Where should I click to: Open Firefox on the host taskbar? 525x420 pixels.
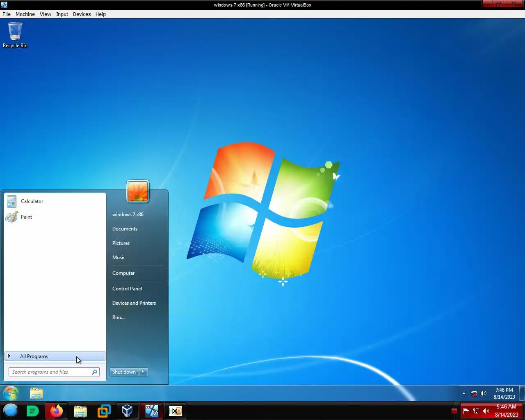point(56,411)
